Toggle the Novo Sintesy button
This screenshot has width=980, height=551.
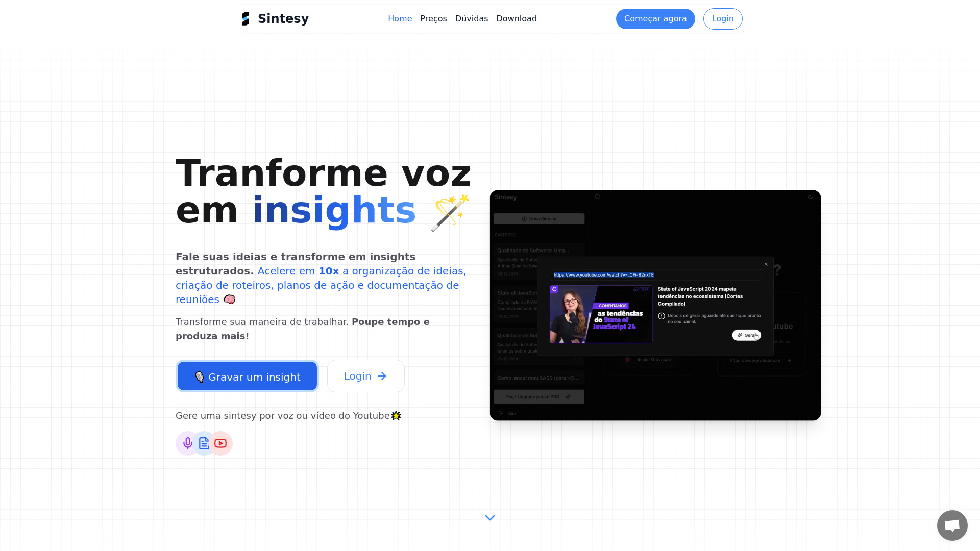(x=538, y=219)
